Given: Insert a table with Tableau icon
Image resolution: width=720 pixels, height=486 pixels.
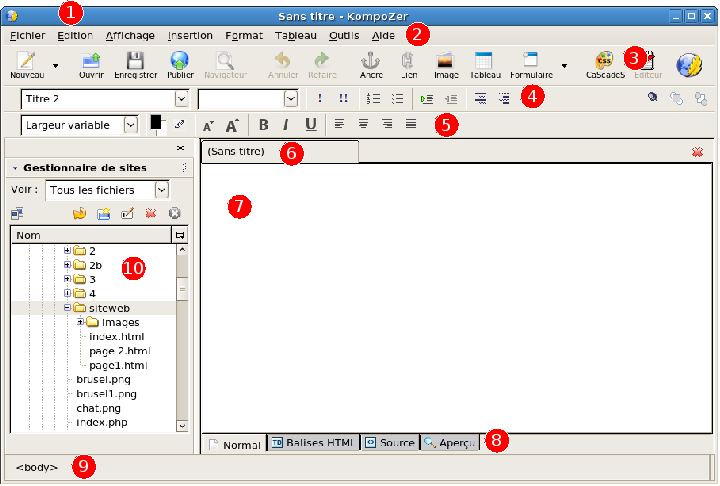Looking at the screenshot, I should 485,65.
